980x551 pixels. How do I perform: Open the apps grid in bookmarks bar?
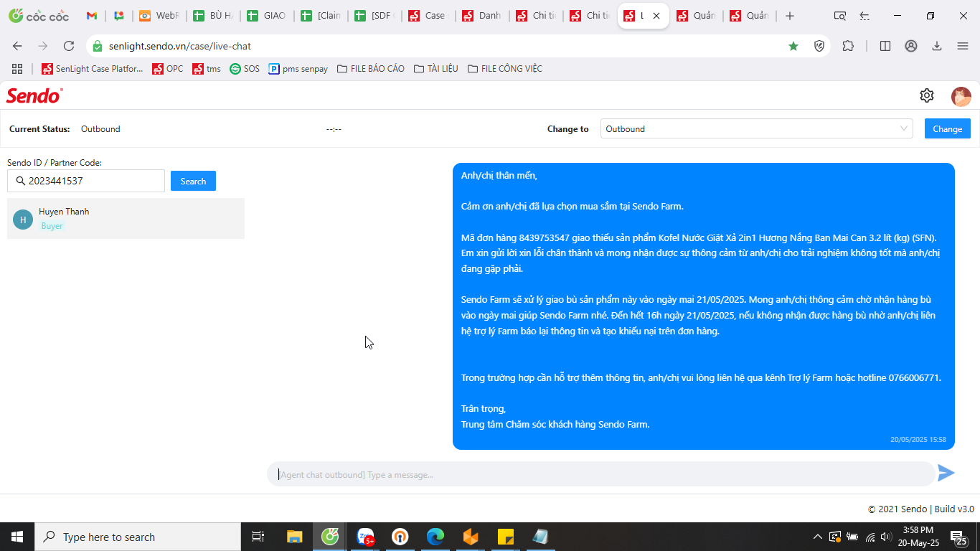coord(17,69)
